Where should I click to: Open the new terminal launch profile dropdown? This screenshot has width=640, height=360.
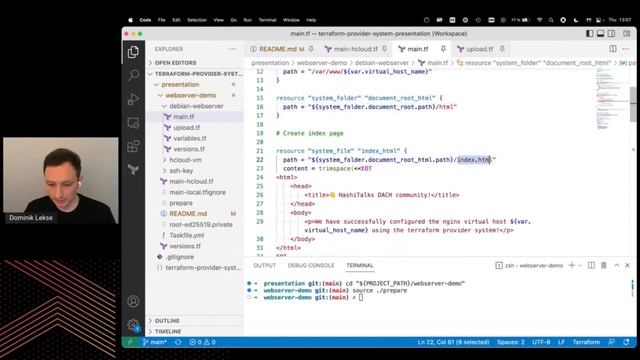[580, 265]
